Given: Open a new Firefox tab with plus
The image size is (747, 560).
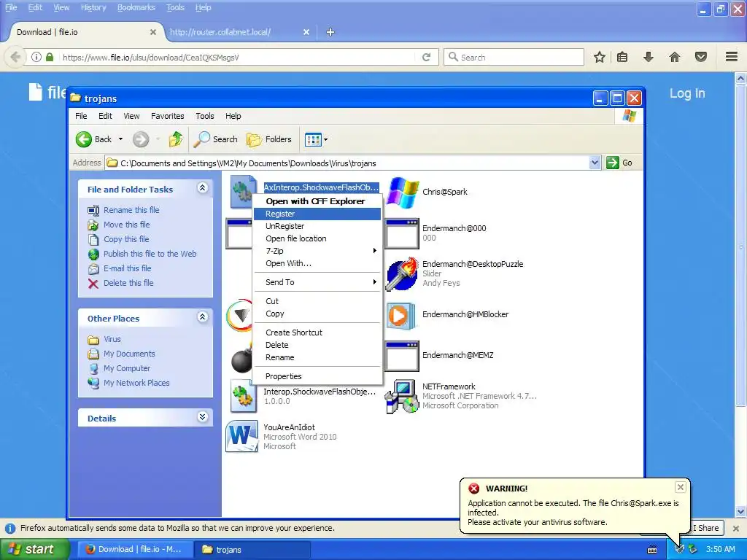Looking at the screenshot, I should point(330,32).
